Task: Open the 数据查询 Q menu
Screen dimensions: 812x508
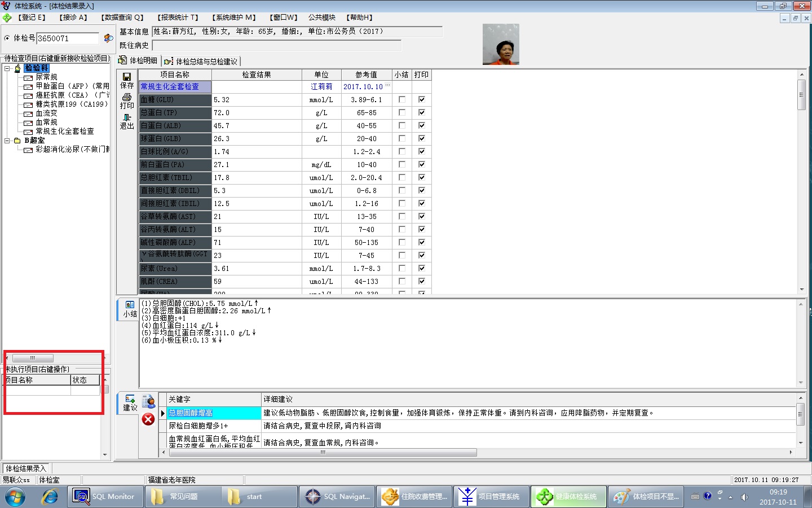Action: tap(122, 17)
